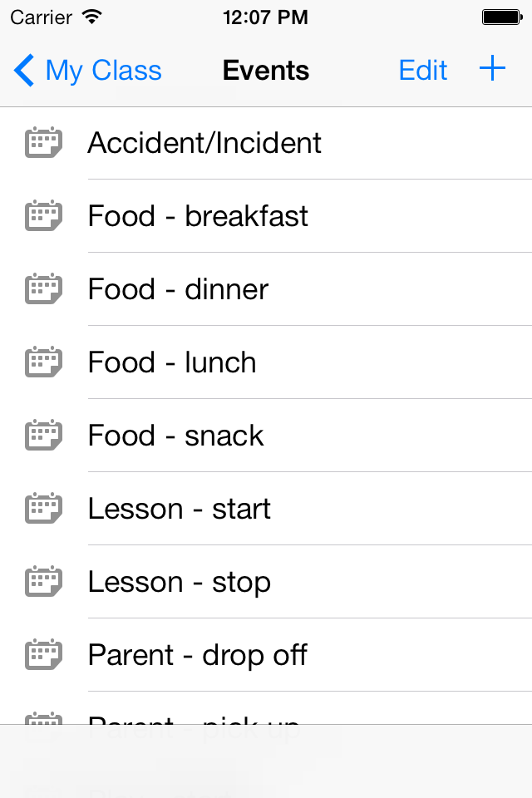Choose the Food - dinner event
Viewport: 532px width, 798px height.
[266, 289]
